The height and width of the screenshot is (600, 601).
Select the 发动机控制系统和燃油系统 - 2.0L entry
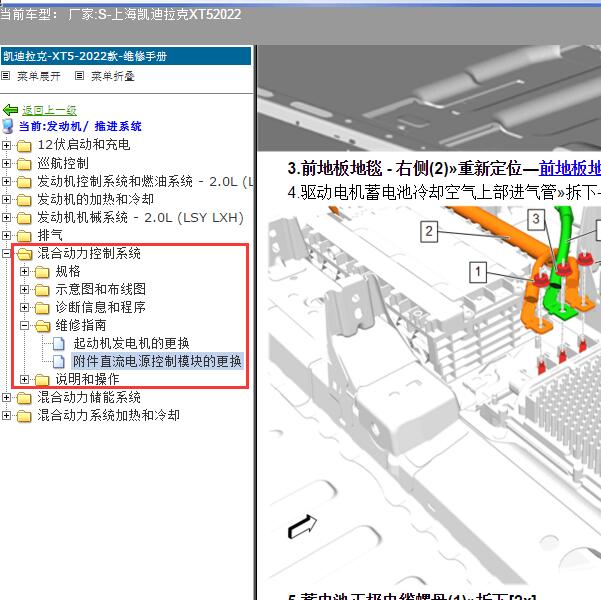tap(145, 181)
